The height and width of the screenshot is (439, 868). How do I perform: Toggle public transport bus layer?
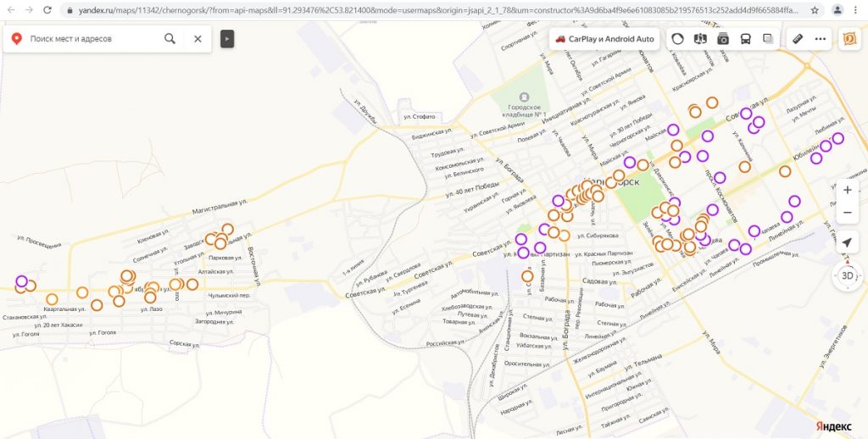[745, 39]
